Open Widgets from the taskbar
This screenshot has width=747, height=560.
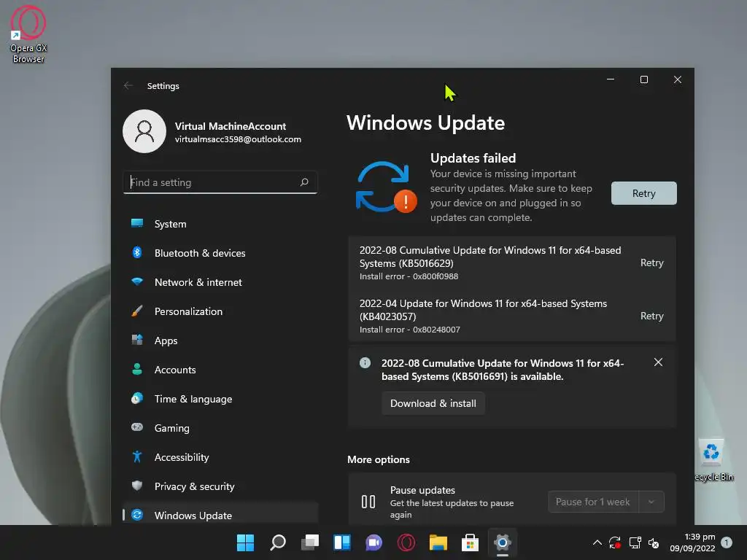pos(342,542)
